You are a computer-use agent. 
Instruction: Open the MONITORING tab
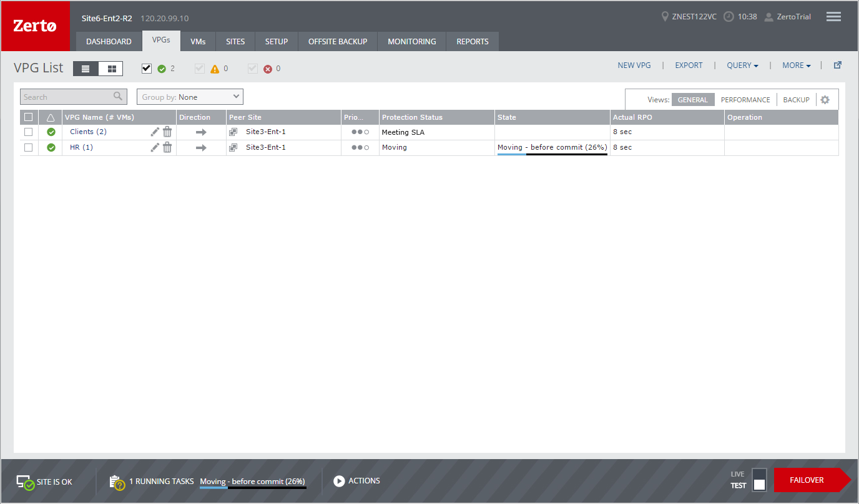tap(412, 41)
